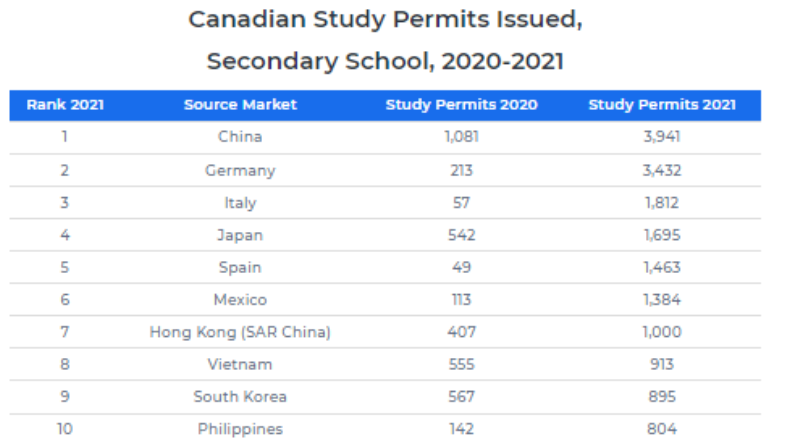Click the Hong Kong (SAR China) cell
Viewport: 788px width, 441px height.
pos(240,332)
